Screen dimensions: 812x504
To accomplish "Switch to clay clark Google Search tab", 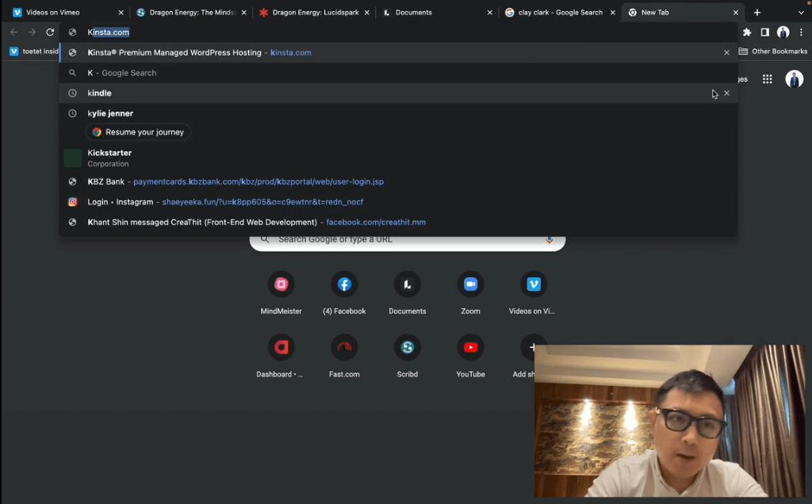I will tap(561, 13).
